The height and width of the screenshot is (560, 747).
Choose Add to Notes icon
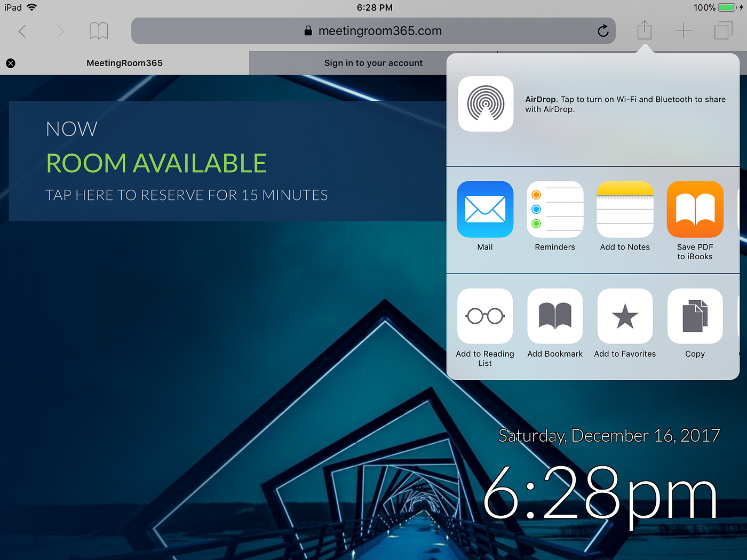tap(625, 209)
